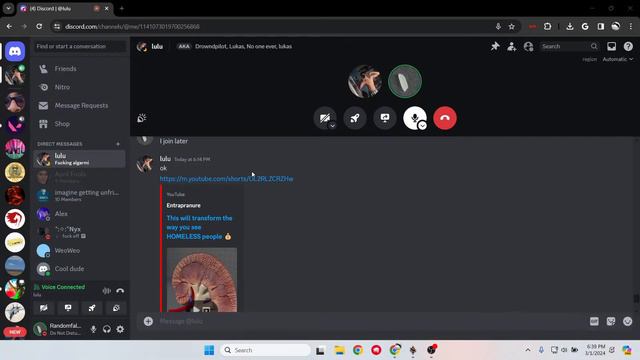Mute microphone in call controls

[415, 118]
